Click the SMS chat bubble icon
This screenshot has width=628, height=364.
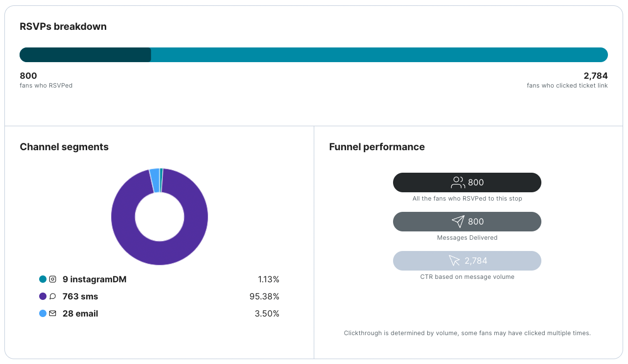pos(53,296)
